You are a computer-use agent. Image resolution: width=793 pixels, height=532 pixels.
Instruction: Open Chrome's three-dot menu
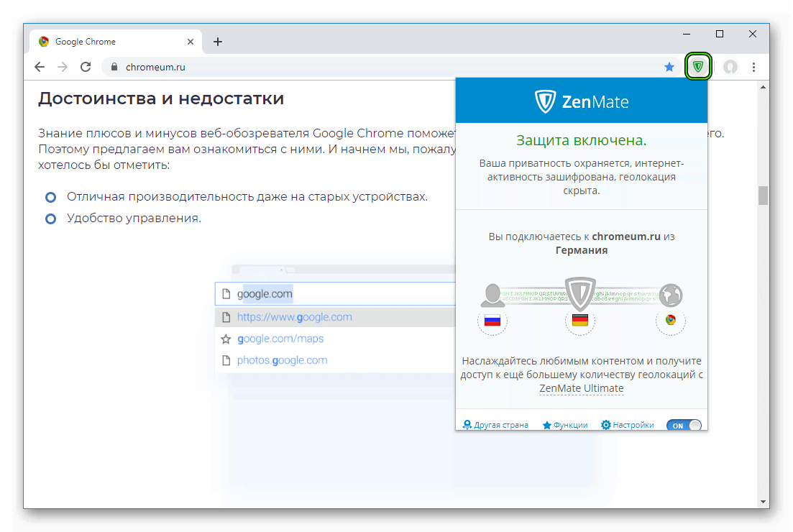(753, 67)
